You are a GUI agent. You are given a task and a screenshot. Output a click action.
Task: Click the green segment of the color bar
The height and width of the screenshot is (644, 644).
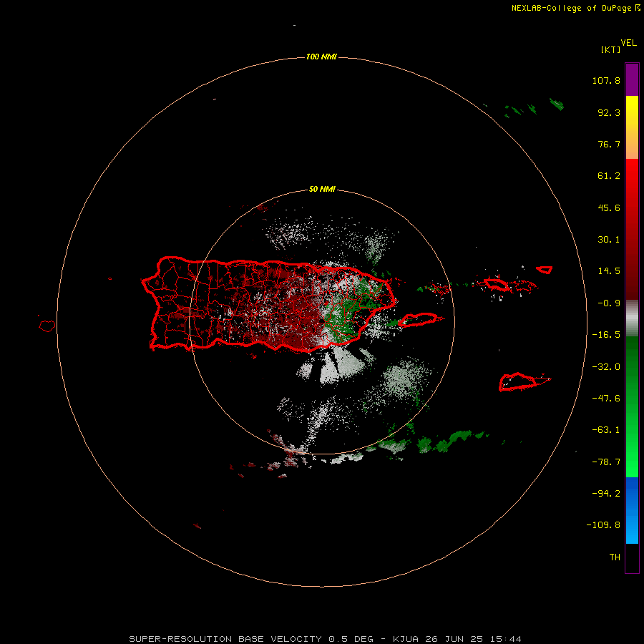[x=632, y=406]
